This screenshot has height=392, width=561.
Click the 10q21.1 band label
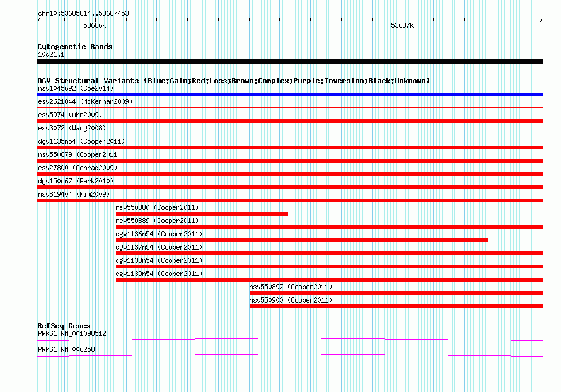pyautogui.click(x=51, y=54)
